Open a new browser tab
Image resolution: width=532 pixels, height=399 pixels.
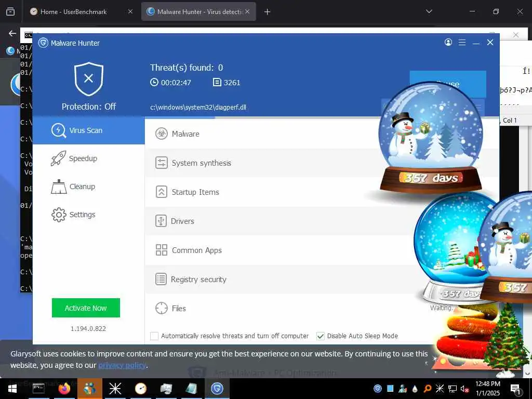(268, 12)
